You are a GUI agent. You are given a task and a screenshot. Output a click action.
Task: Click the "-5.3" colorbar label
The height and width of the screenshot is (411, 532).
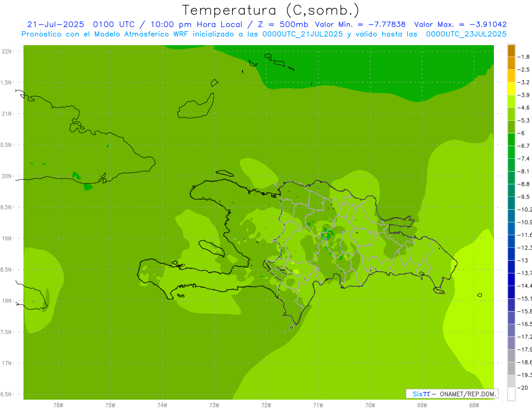tap(524, 120)
